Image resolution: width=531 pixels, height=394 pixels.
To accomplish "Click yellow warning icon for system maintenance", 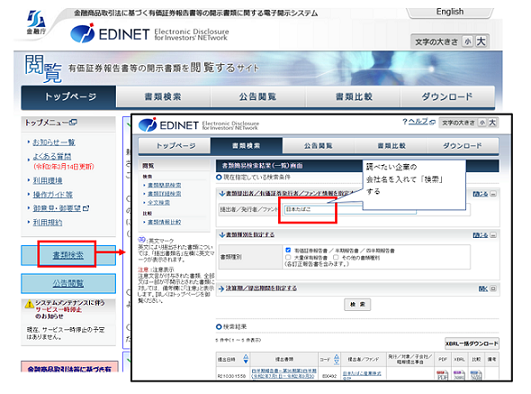I will click(29, 304).
